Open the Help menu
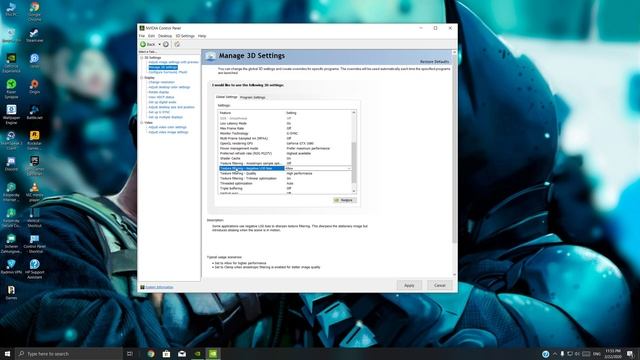This screenshot has width=640, height=360. pyautogui.click(x=202, y=36)
